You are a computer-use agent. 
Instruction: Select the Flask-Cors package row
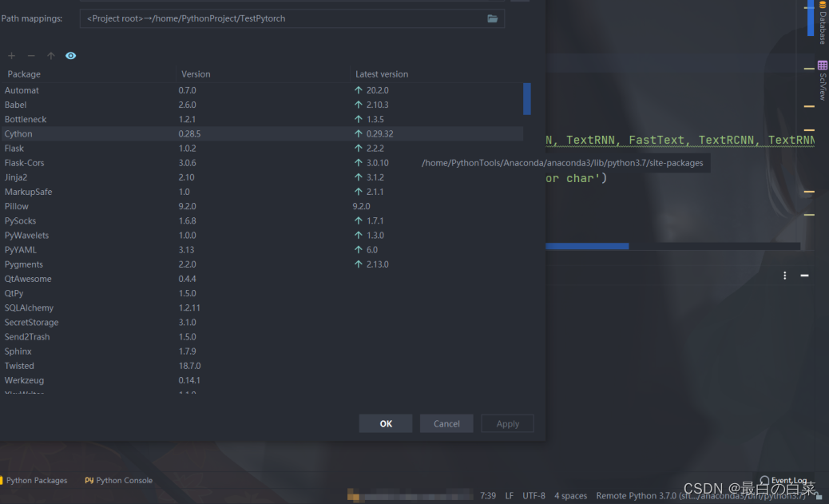262,163
